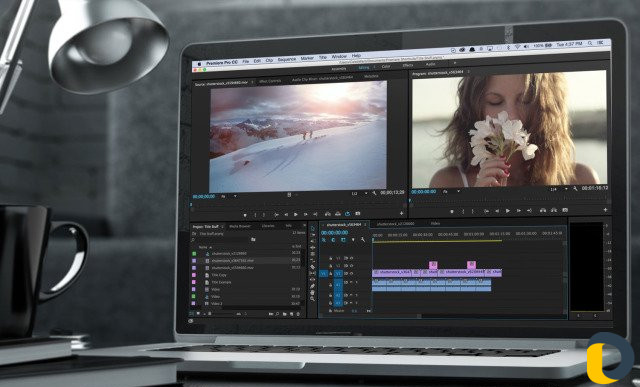The image size is (640, 387).
Task: Switch to the Media Browser tab
Action: pos(240,226)
